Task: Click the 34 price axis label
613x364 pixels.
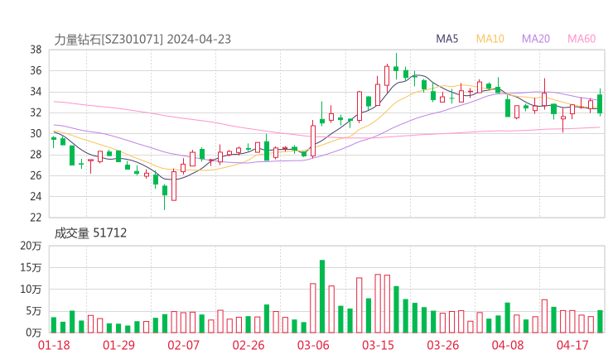Action: 36,92
